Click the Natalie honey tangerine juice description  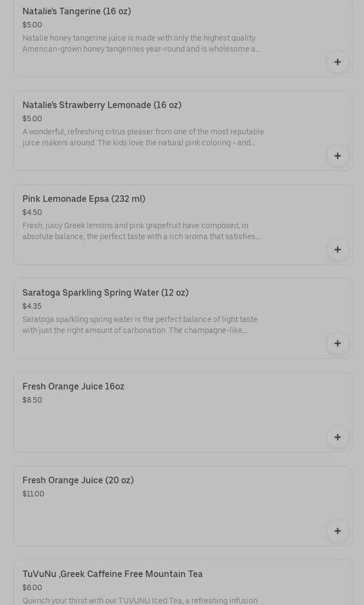pyautogui.click(x=141, y=43)
